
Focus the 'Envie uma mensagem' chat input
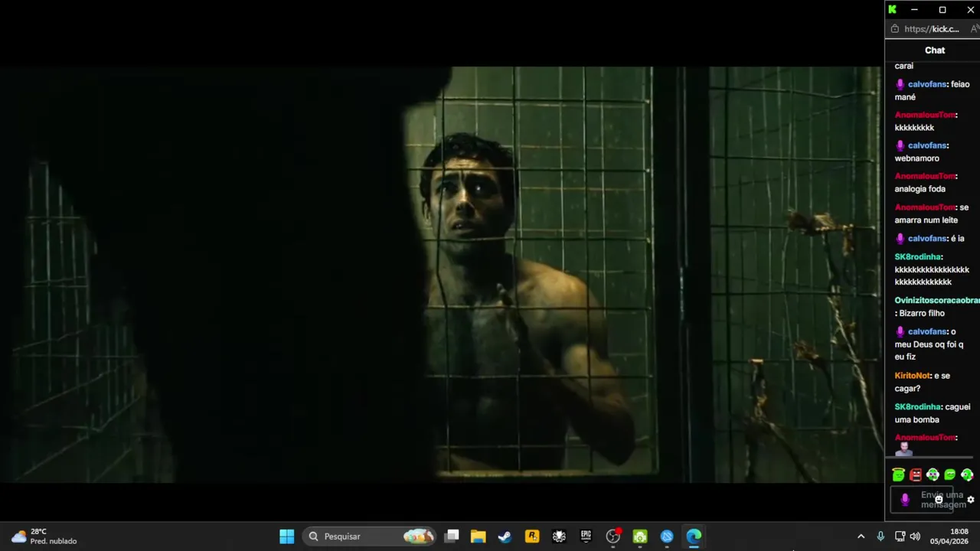point(923,500)
